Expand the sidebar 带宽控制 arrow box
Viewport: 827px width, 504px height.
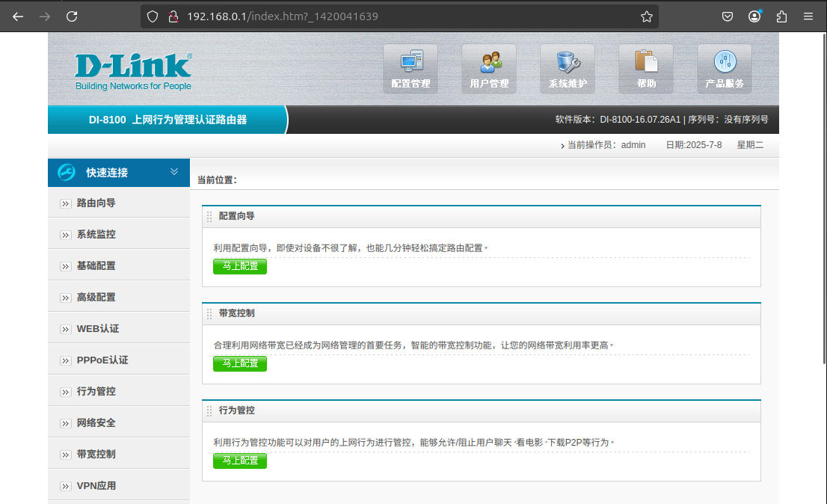[65, 455]
